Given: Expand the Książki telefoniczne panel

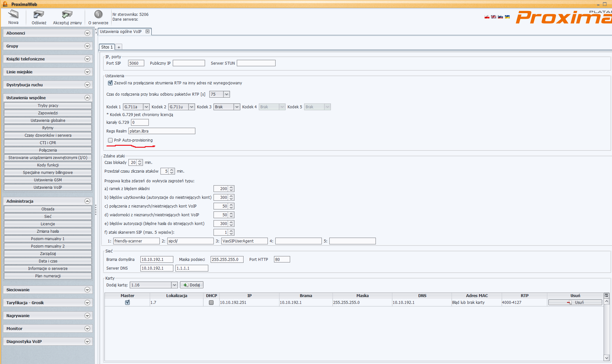Looking at the screenshot, I should 87,59.
